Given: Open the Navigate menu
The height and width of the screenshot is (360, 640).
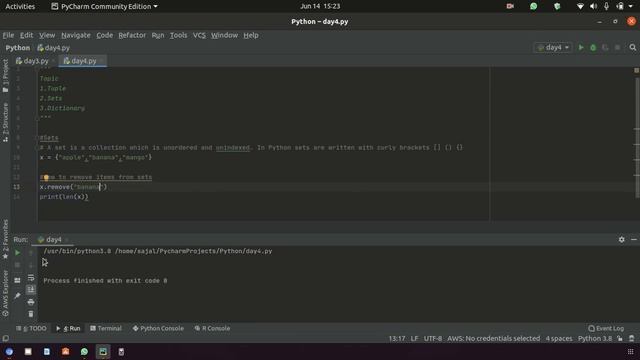Looking at the screenshot, I should pyautogui.click(x=76, y=36).
